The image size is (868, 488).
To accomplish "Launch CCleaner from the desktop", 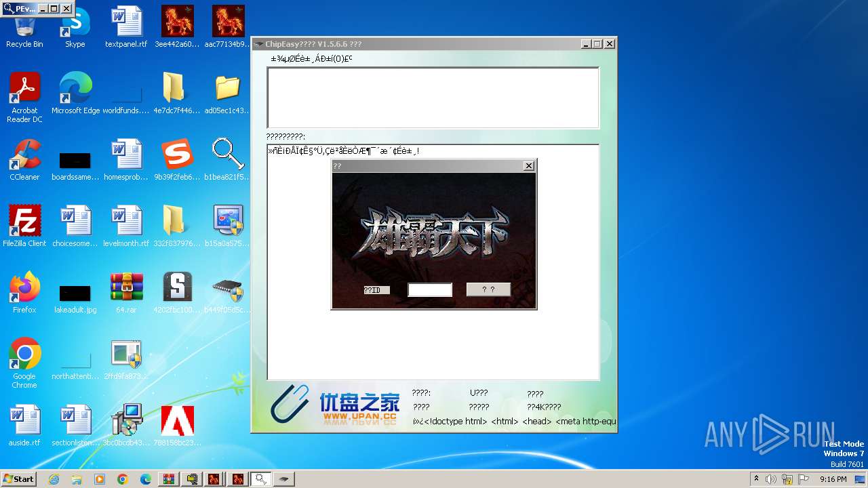I will point(24,160).
